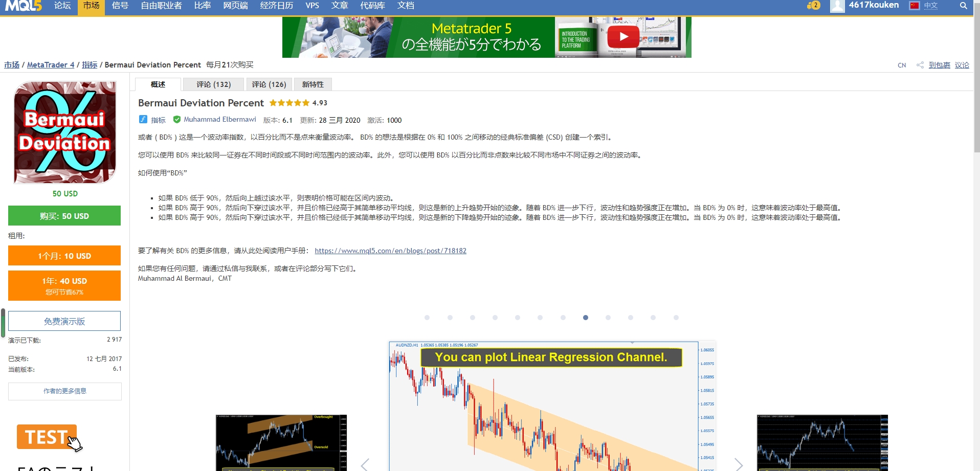Image resolution: width=980 pixels, height=471 pixels.
Task: Change language via 中文 selector
Action: pyautogui.click(x=931, y=6)
